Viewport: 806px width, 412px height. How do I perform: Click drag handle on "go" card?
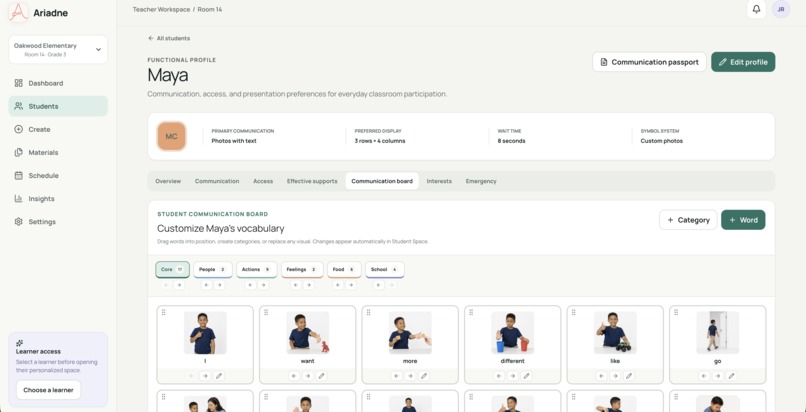(676, 312)
